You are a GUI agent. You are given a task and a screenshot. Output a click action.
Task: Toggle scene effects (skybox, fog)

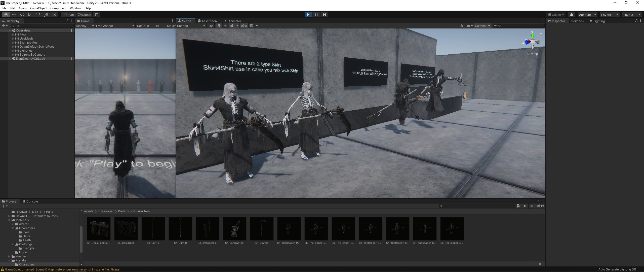232,26
